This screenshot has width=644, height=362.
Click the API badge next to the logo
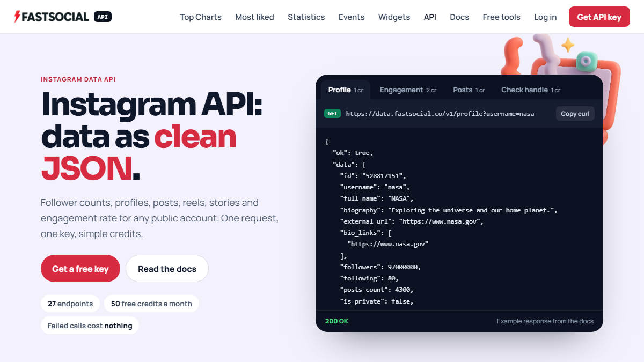click(103, 17)
